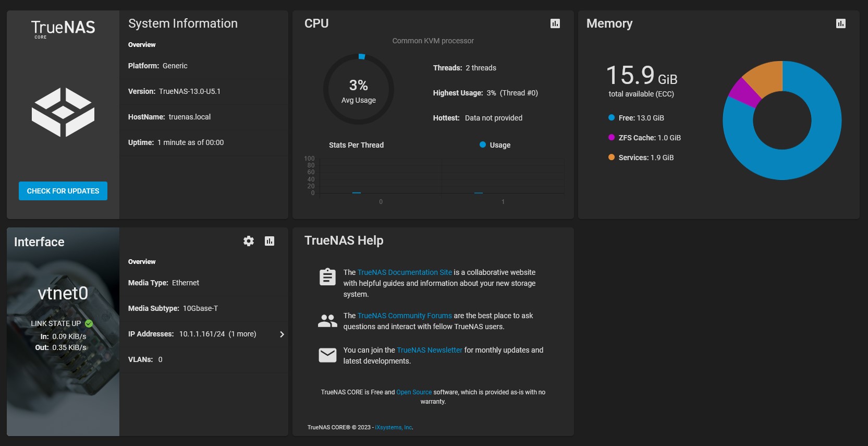Viewport: 868px width, 446px height.
Task: Click Services orange legend dot
Action: [x=612, y=157]
